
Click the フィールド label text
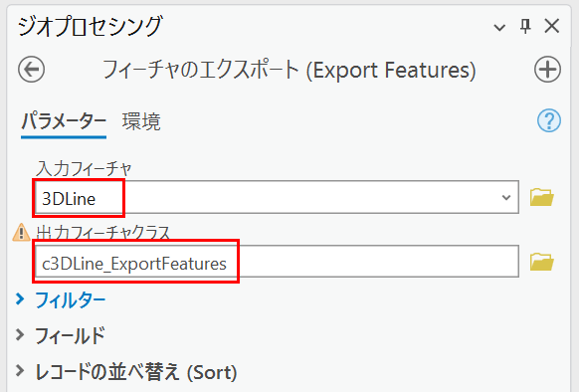pos(70,335)
